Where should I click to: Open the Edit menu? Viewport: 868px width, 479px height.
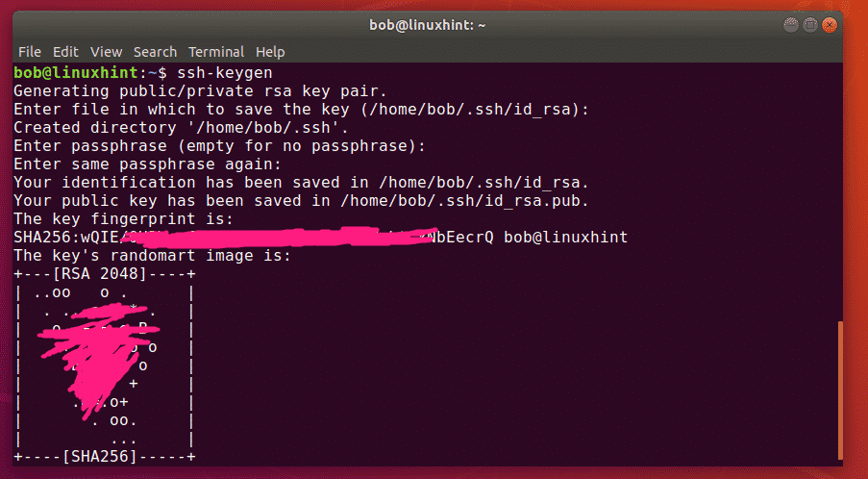pyautogui.click(x=65, y=51)
